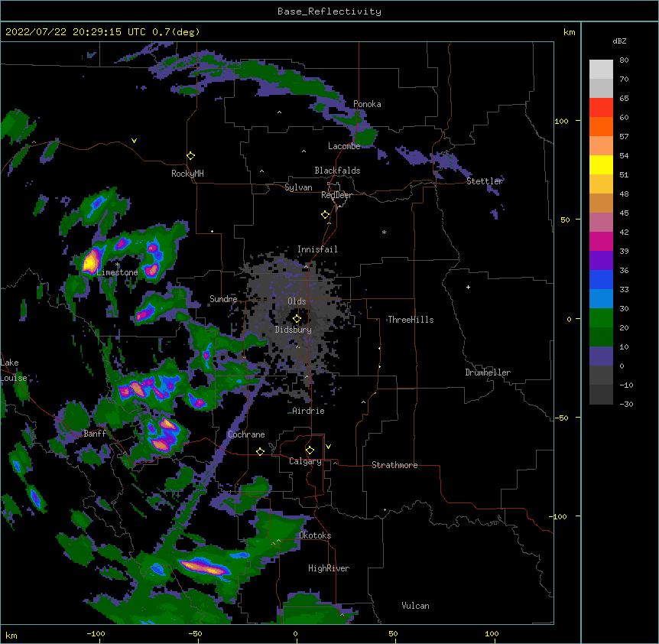Click the Base_Reflectivity title text
The image size is (659, 644).
(x=329, y=11)
